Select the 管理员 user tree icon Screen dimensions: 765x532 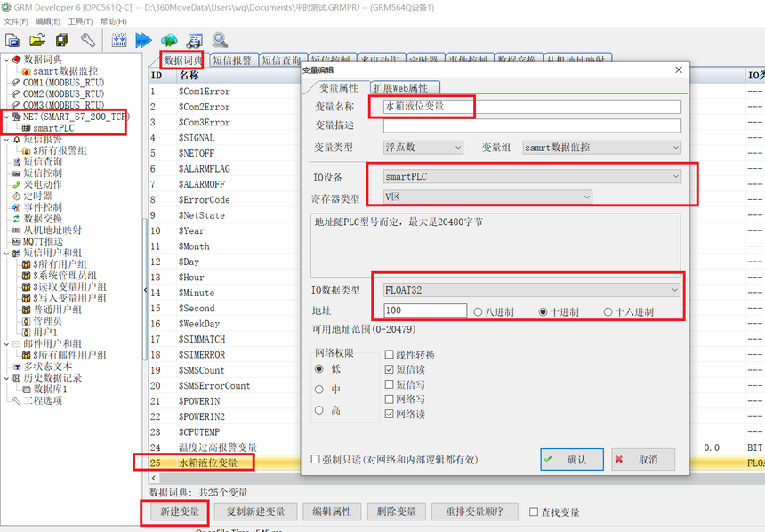pos(27,321)
